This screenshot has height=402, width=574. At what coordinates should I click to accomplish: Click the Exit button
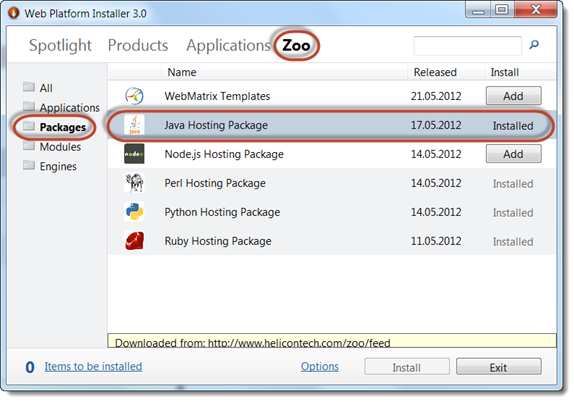pyautogui.click(x=499, y=367)
